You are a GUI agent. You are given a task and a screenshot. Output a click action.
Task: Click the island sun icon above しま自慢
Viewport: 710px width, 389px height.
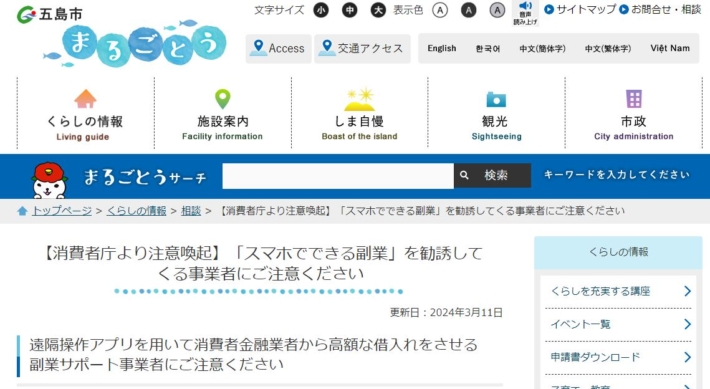tap(360, 99)
